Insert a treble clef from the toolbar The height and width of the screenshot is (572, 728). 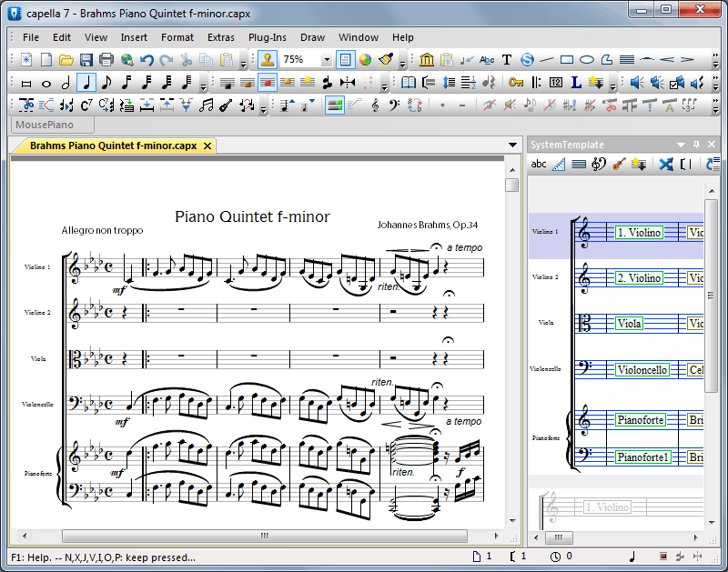[x=375, y=105]
